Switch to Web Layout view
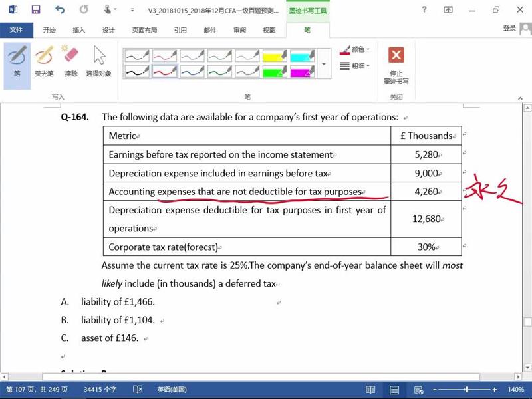 click(418, 390)
